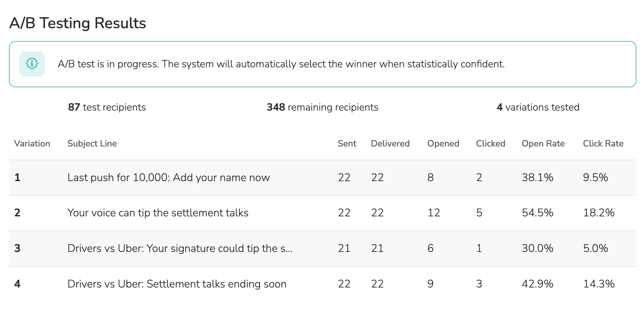Click the Clicked column header
Image resolution: width=644 pixels, height=309 pixels.
tap(490, 144)
